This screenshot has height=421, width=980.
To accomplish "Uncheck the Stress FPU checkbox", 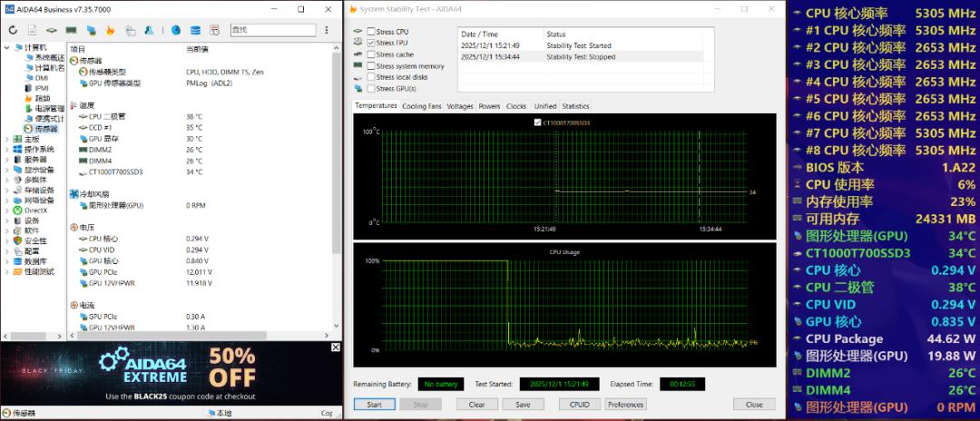I will pos(370,43).
